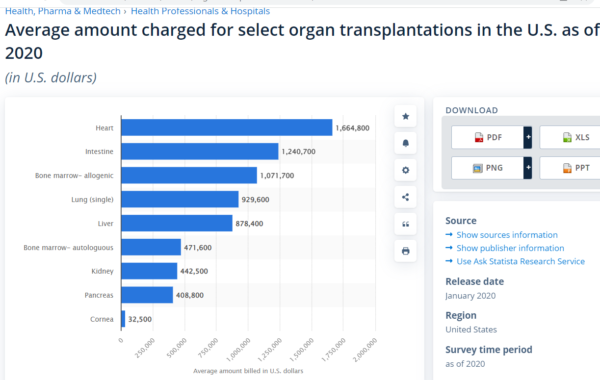This screenshot has width=600, height=380.
Task: Download the chart as PPT
Action: pos(570,168)
